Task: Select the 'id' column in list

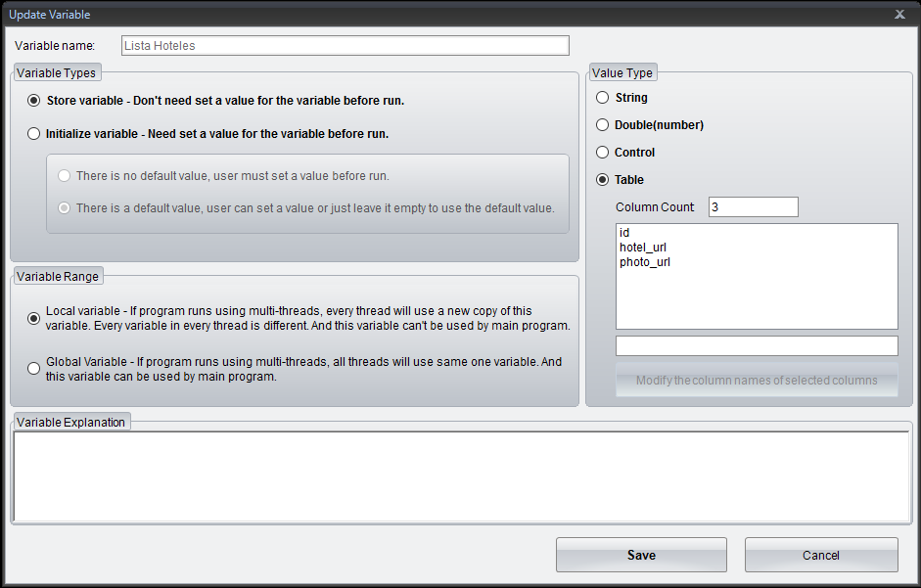Action: click(625, 234)
